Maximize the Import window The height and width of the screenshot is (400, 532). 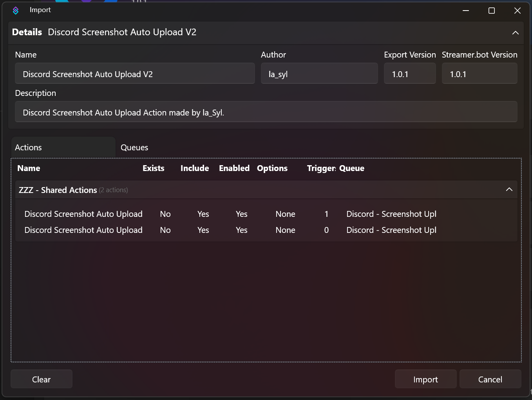point(491,11)
